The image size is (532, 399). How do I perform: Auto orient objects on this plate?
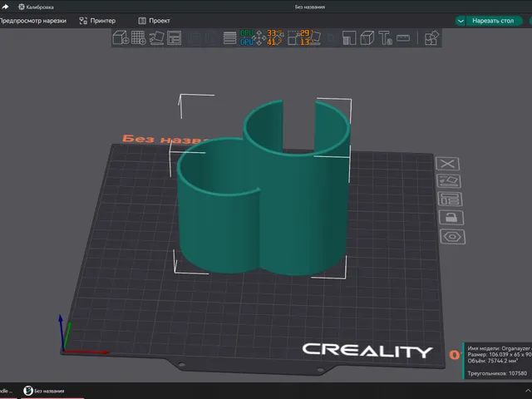[x=449, y=181]
